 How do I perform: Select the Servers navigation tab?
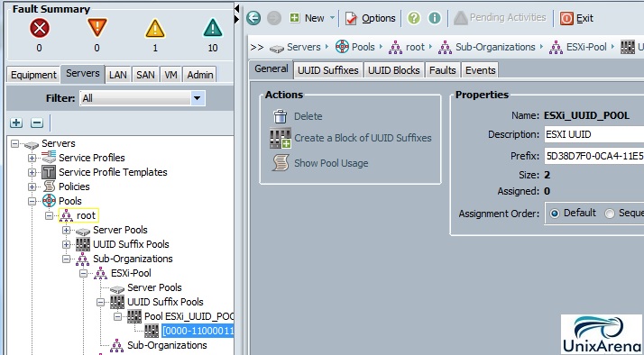pos(83,74)
